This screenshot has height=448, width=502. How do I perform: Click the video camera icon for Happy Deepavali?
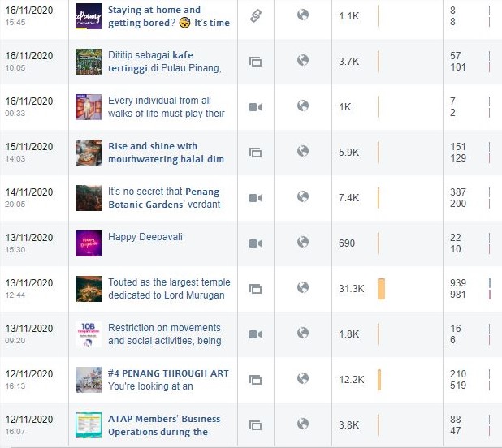tap(256, 243)
